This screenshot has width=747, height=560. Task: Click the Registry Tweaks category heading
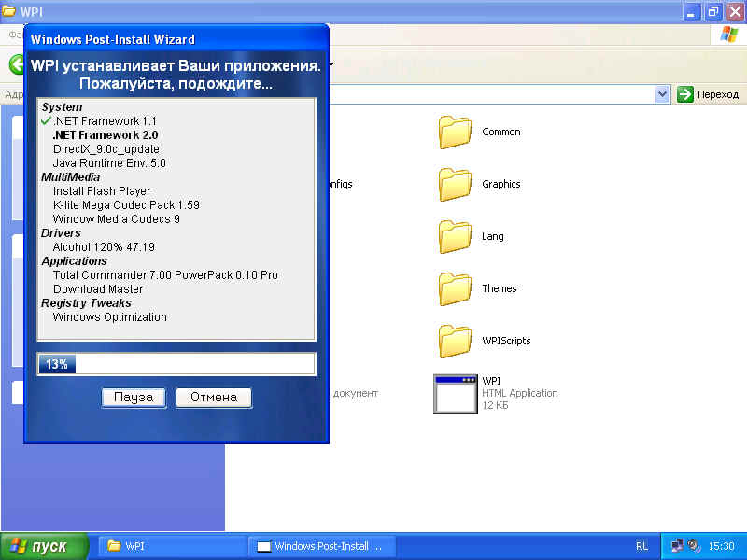click(x=86, y=303)
